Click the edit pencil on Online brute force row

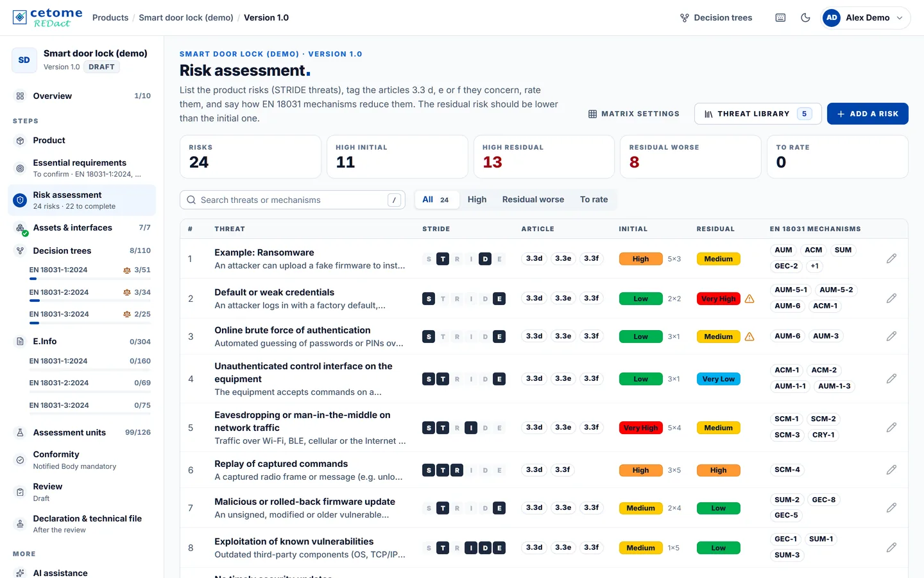point(891,337)
